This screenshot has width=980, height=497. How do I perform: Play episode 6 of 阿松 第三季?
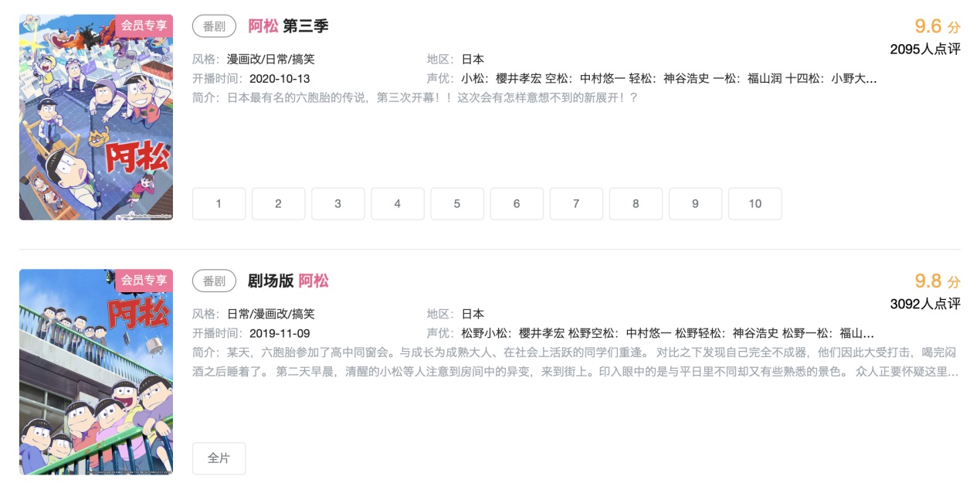pyautogui.click(x=517, y=204)
